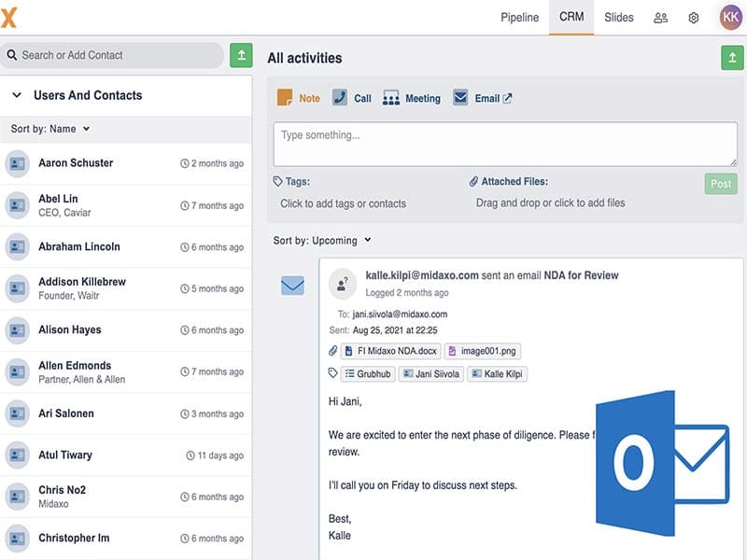Open the users management icon

click(x=660, y=18)
